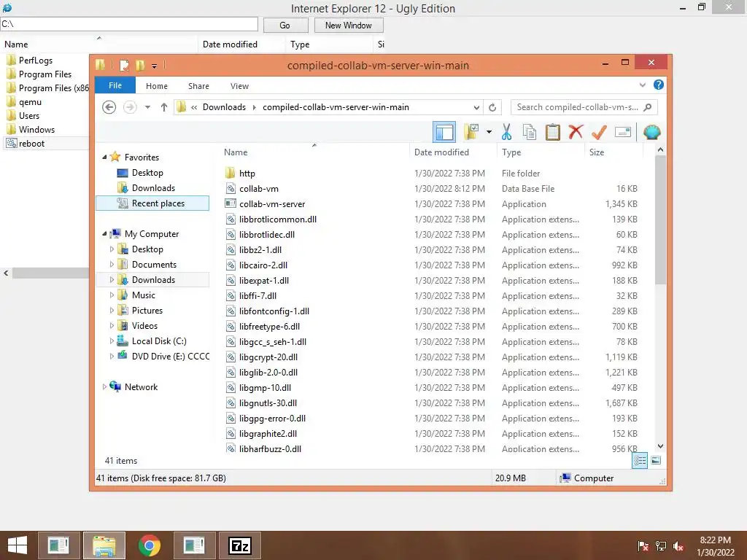Click the quick access New Folder icon in title bar
747x560 pixels.
point(140,65)
